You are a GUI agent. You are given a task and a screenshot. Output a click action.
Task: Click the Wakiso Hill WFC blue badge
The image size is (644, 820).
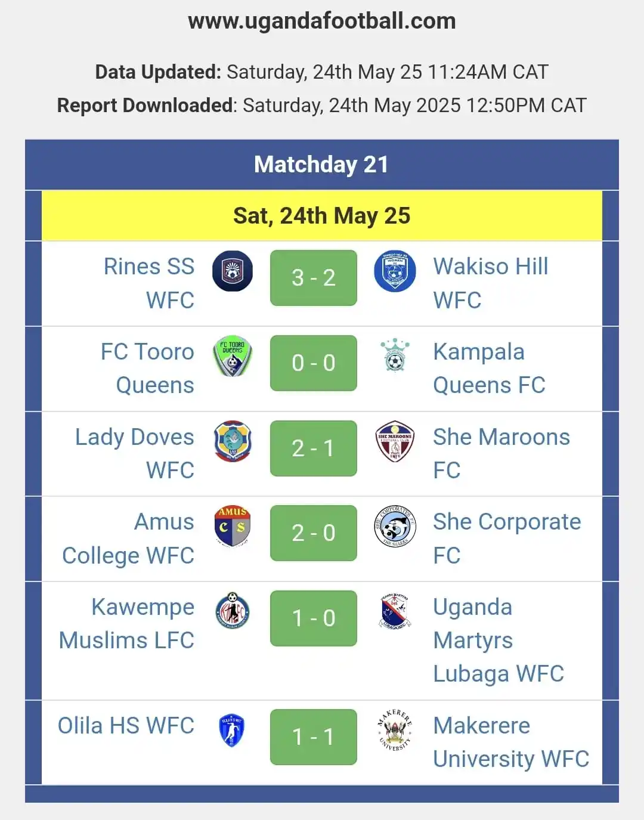395,271
